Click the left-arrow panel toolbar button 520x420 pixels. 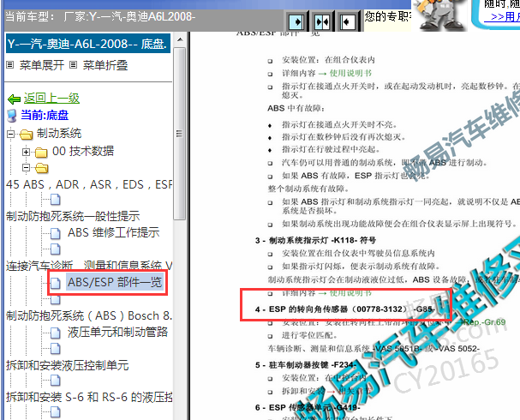point(348,22)
